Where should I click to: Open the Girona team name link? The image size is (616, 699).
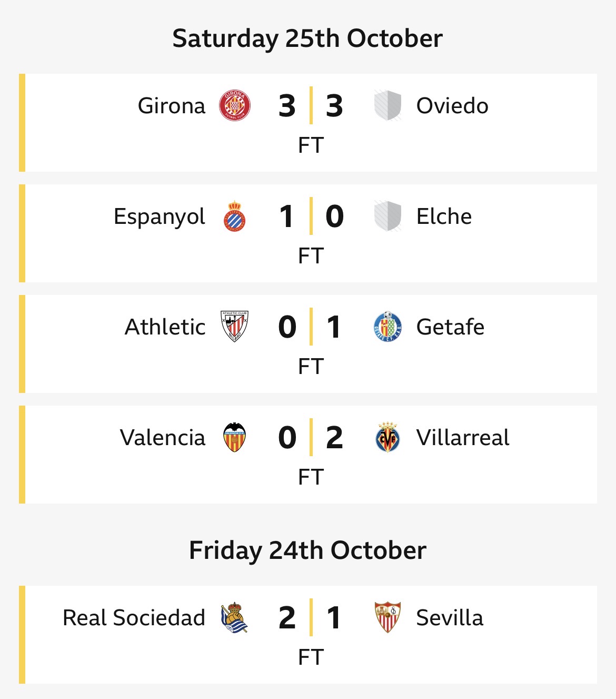pos(171,106)
